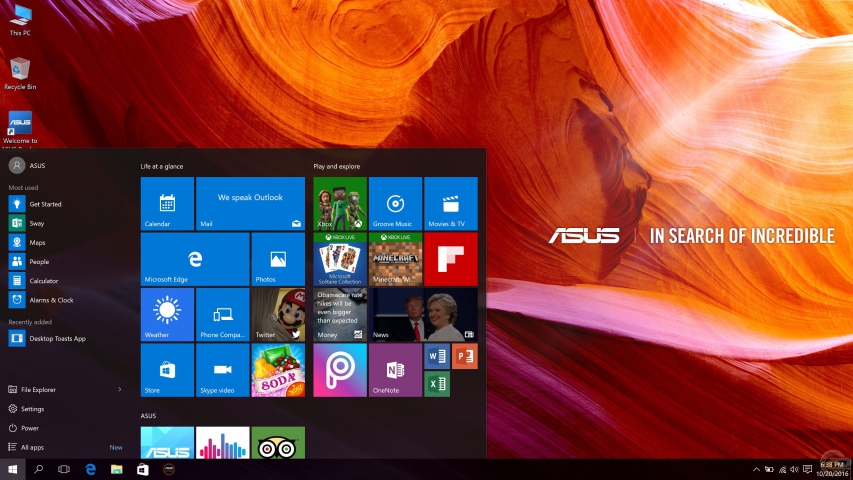Open the Flipboard tile
This screenshot has width=853, height=480.
(451, 259)
